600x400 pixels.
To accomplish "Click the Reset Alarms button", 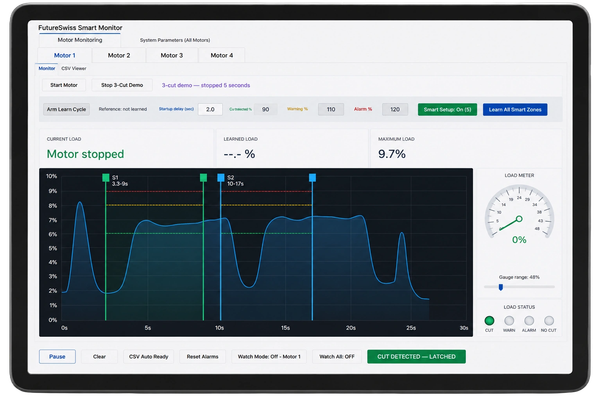I will [x=202, y=357].
